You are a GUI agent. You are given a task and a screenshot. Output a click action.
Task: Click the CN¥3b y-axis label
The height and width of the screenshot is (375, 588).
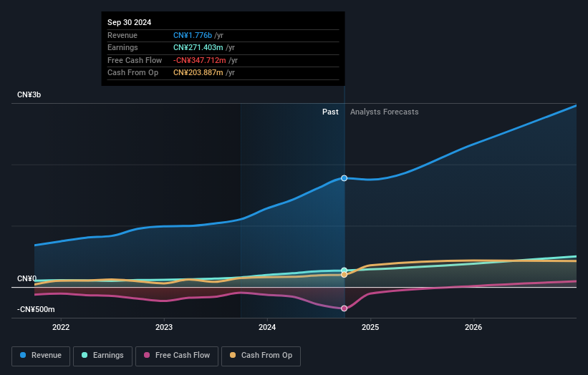point(29,94)
